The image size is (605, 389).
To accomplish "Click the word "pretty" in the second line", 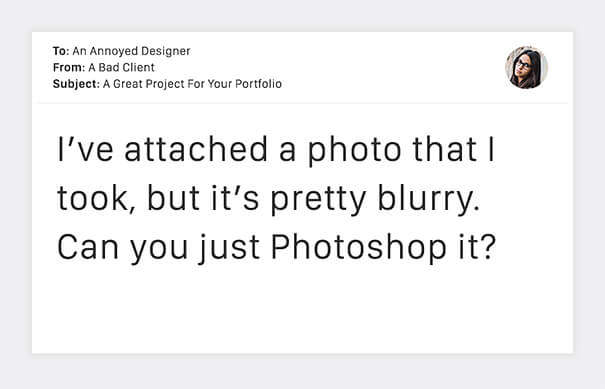I will click(x=318, y=200).
